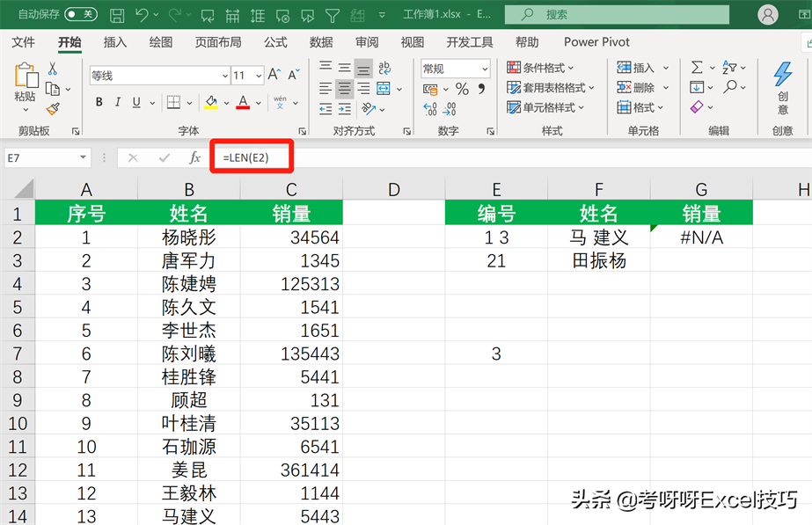Click the Format Painter brush icon
This screenshot has height=525, width=812.
53,109
